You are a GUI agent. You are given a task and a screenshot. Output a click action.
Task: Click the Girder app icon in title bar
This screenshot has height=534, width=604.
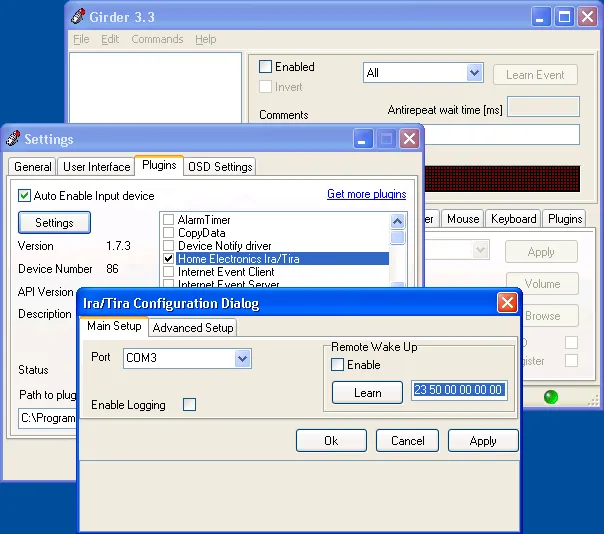pos(78,17)
